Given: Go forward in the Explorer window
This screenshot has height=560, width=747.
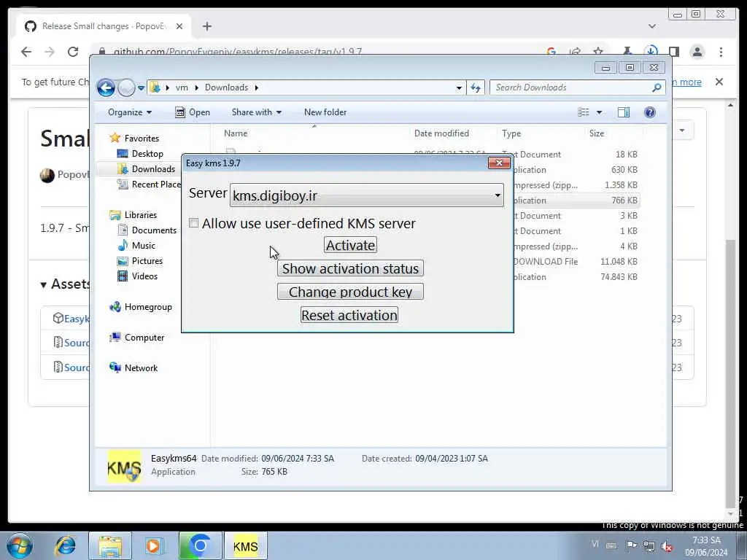Looking at the screenshot, I should tap(126, 87).
